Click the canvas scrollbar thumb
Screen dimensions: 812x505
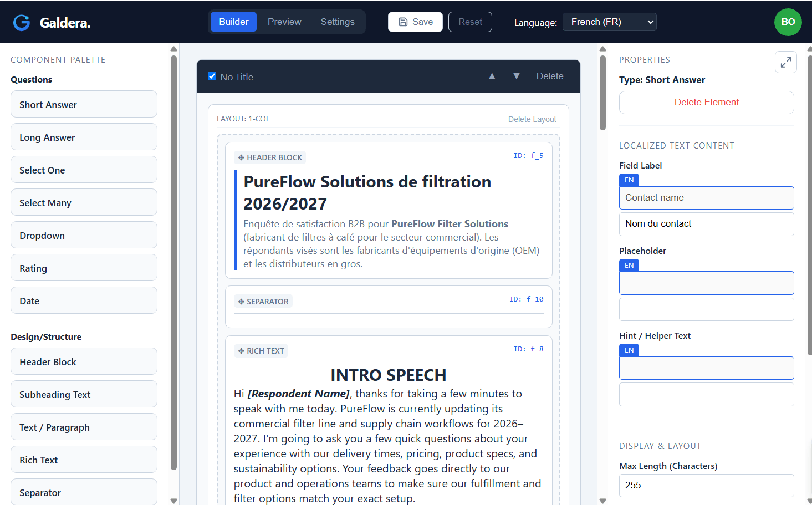602,93
